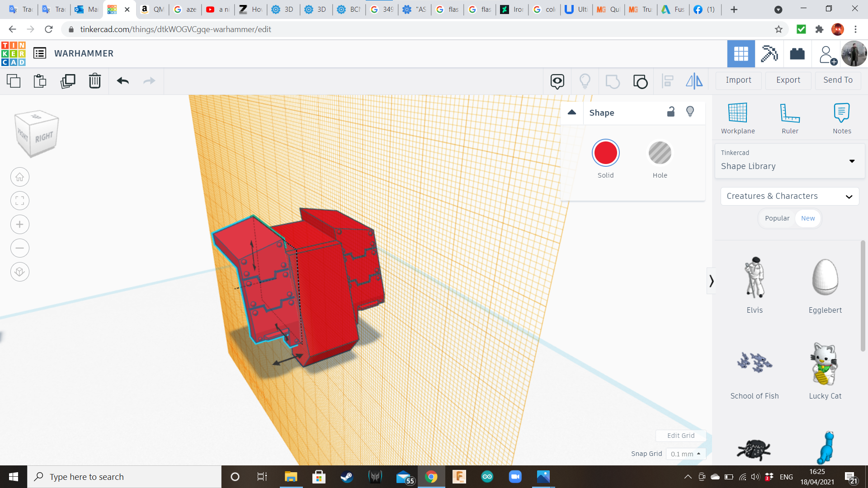Select the Hole shape option
This screenshot has height=488, width=868.
(x=660, y=153)
